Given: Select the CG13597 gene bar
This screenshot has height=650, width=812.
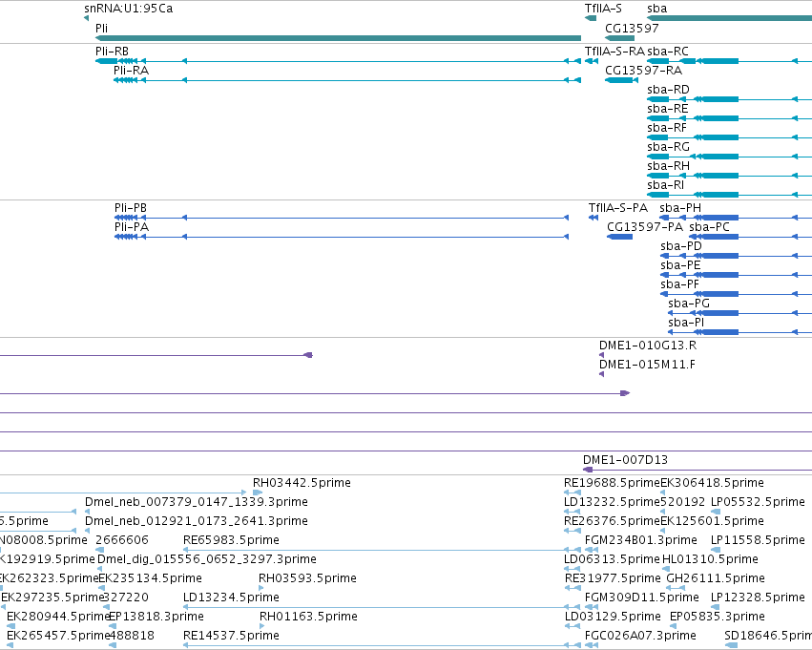Looking at the screenshot, I should 620,38.
